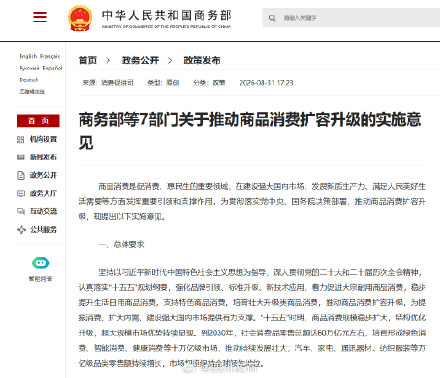This screenshot has width=440, height=378.
Task: Click the search magnifier icon
Action: click(x=272, y=18)
